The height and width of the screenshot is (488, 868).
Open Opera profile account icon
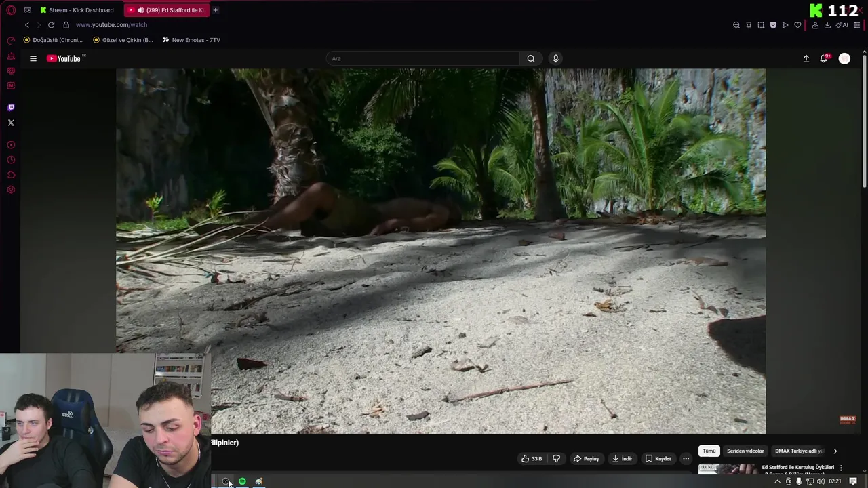pyautogui.click(x=815, y=25)
